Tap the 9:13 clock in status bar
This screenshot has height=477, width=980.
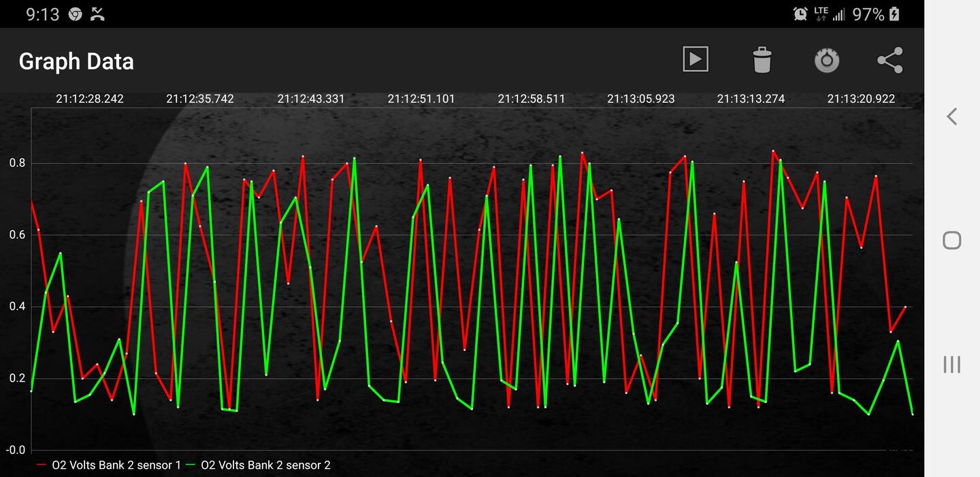coord(43,14)
